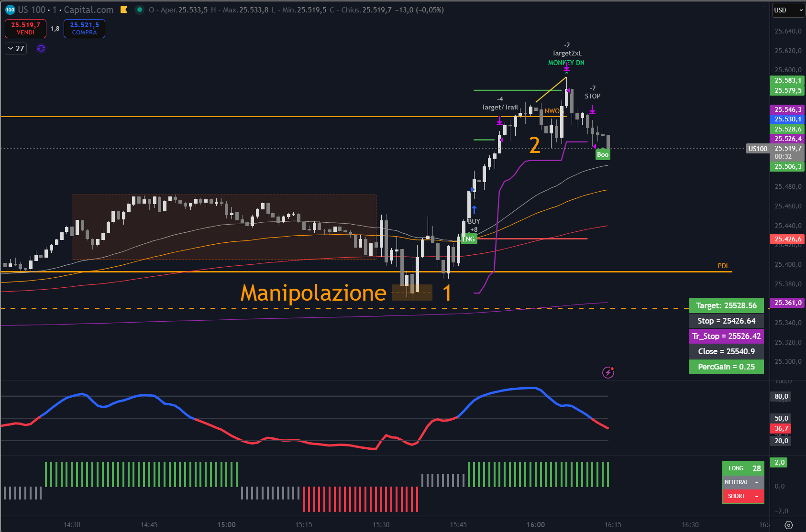Click the purple refresh indicators icon
Screen dimensions: 806x532
point(41,48)
